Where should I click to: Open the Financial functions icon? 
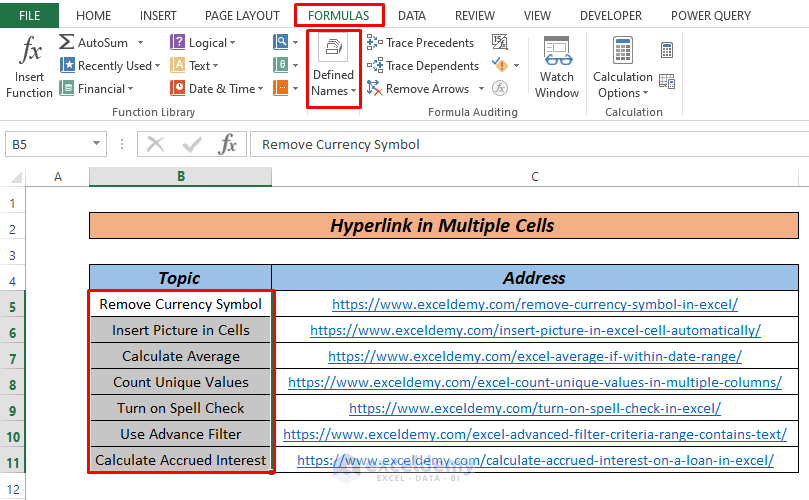[67, 88]
